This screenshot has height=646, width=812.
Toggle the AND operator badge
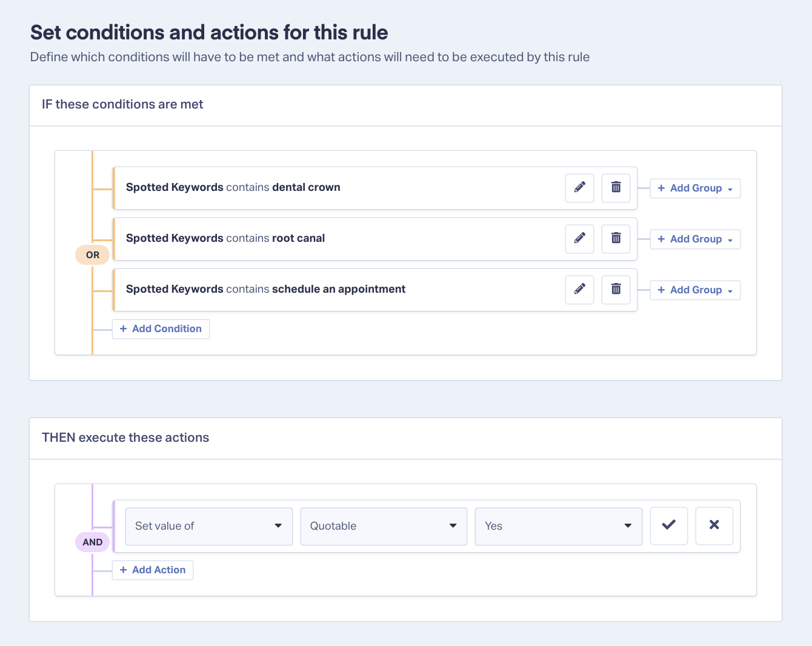coord(92,542)
